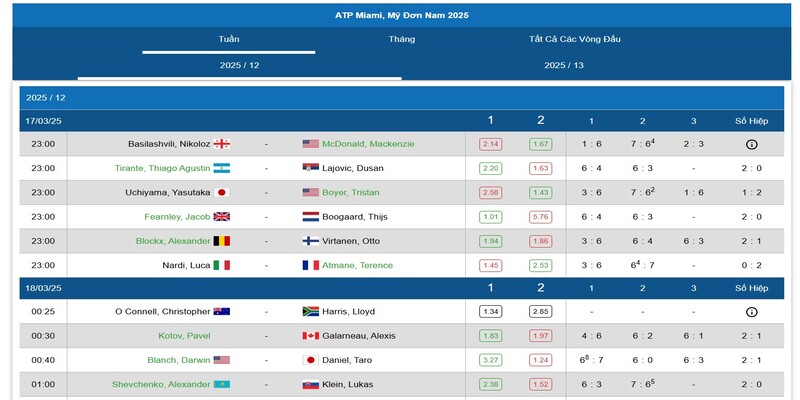Open info icon for O Connell vs Harris match
The image size is (800, 400).
coord(751,312)
